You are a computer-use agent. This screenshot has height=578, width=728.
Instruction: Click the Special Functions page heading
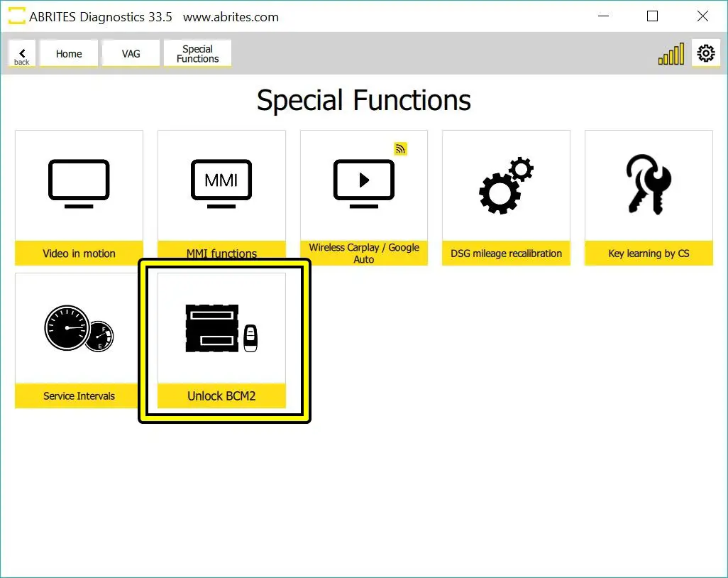[364, 100]
